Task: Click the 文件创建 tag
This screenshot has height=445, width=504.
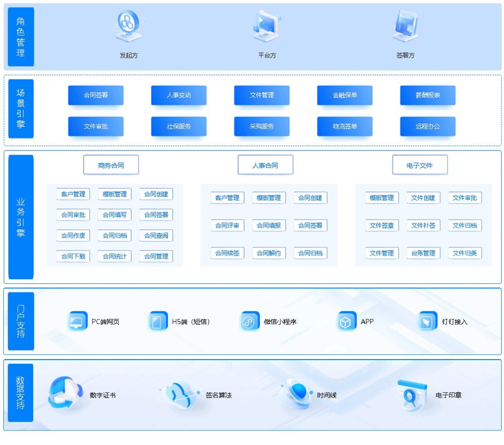Action: (423, 198)
